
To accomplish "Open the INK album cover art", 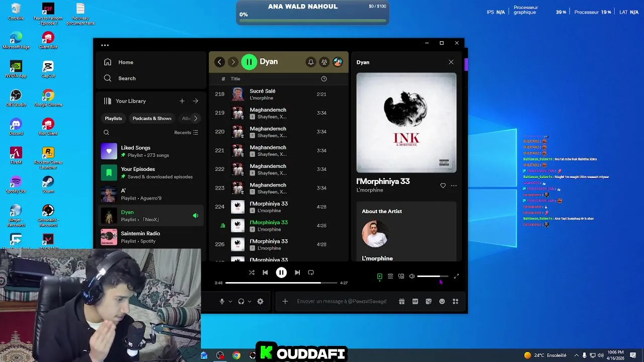I will click(x=407, y=123).
